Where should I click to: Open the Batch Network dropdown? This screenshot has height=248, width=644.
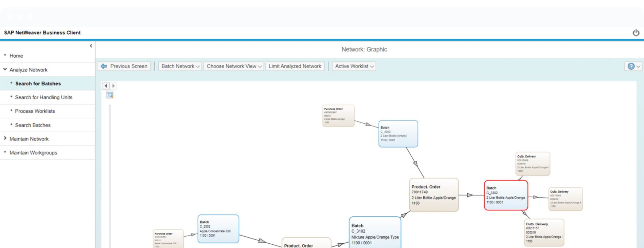(x=180, y=66)
